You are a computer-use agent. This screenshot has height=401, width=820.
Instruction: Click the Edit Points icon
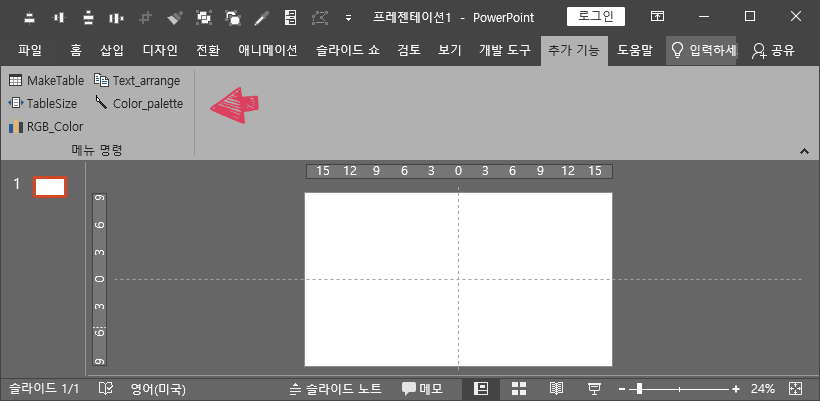[319, 17]
